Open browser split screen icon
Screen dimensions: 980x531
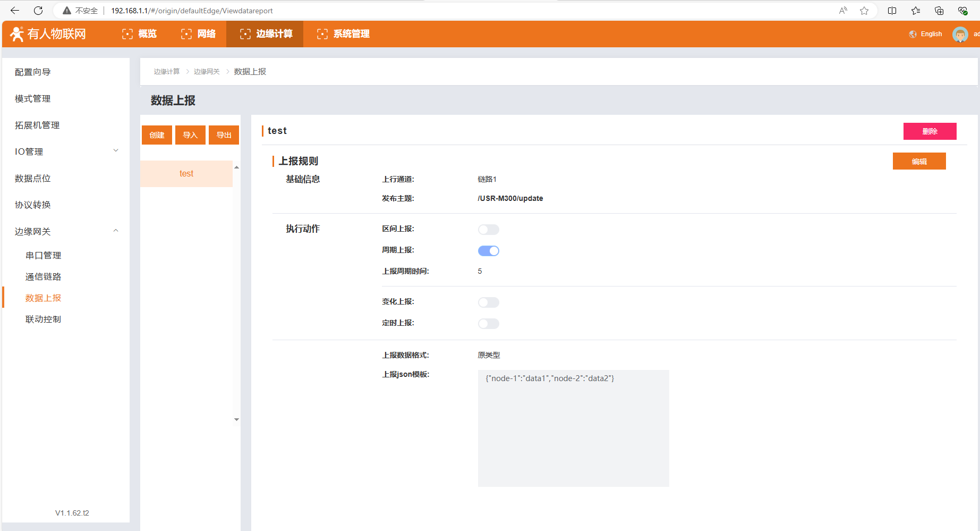[892, 11]
